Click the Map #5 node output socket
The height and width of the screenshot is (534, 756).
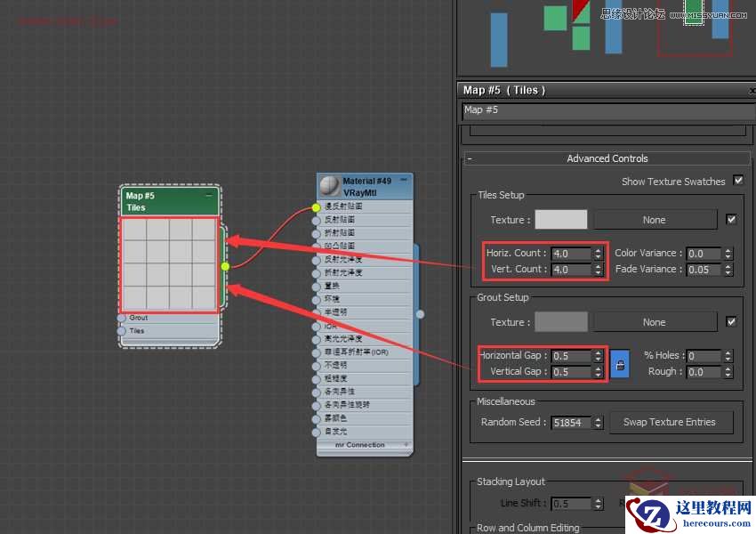(225, 266)
